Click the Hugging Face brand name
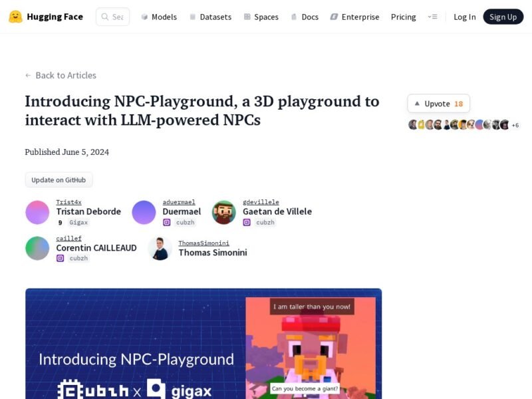 click(x=55, y=17)
